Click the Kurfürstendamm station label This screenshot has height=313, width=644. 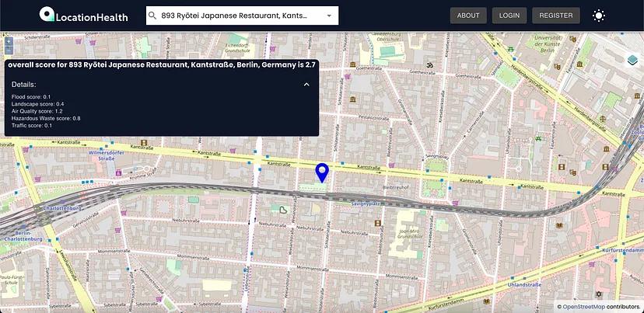pyautogui.click(x=622, y=250)
